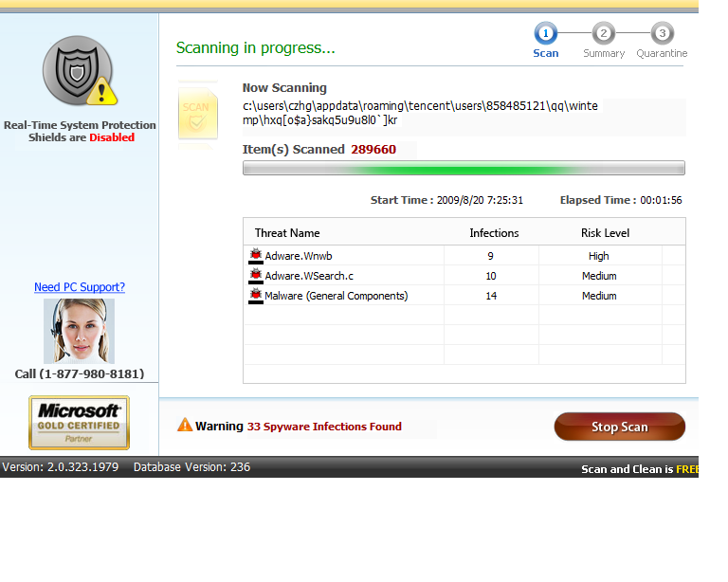Click the Risk Level column header

[x=605, y=233]
